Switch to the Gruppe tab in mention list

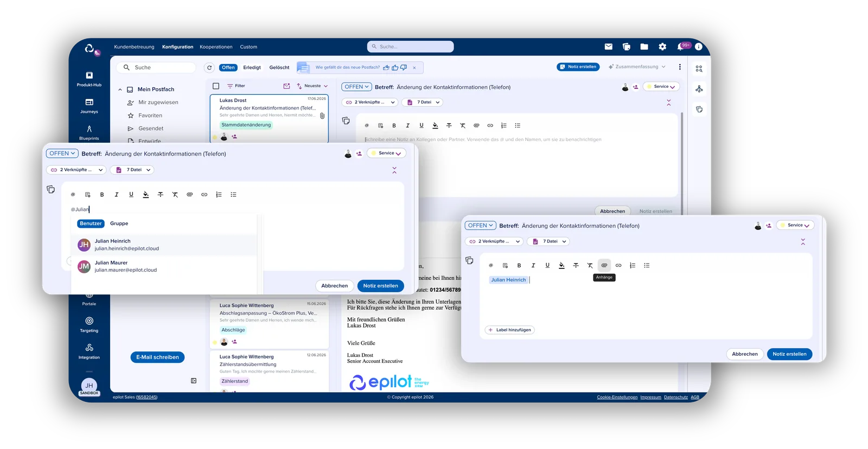(119, 223)
